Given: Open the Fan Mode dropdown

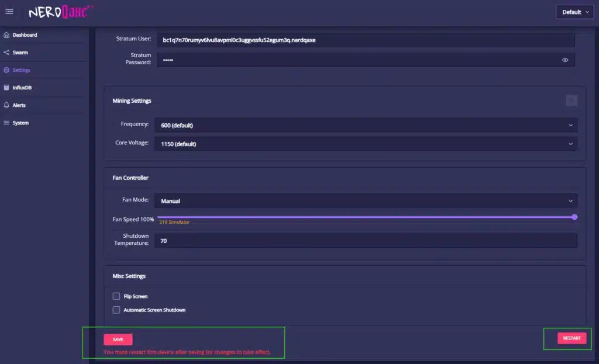Looking at the screenshot, I should pyautogui.click(x=366, y=201).
